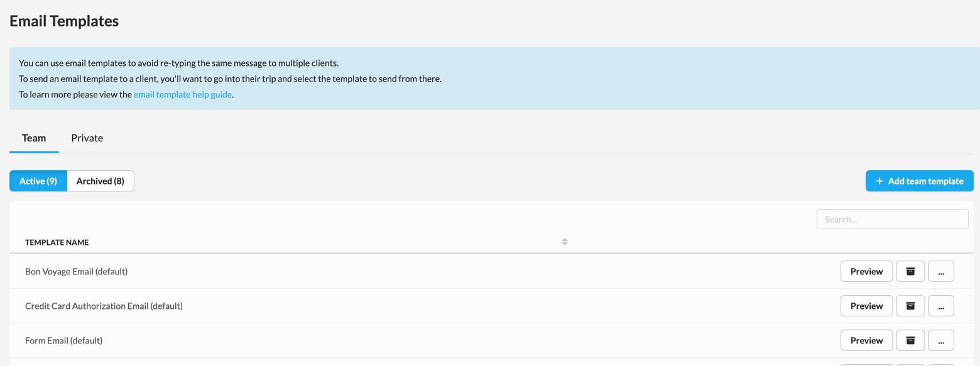Switch to the Private tab
The image size is (980, 366).
click(87, 138)
